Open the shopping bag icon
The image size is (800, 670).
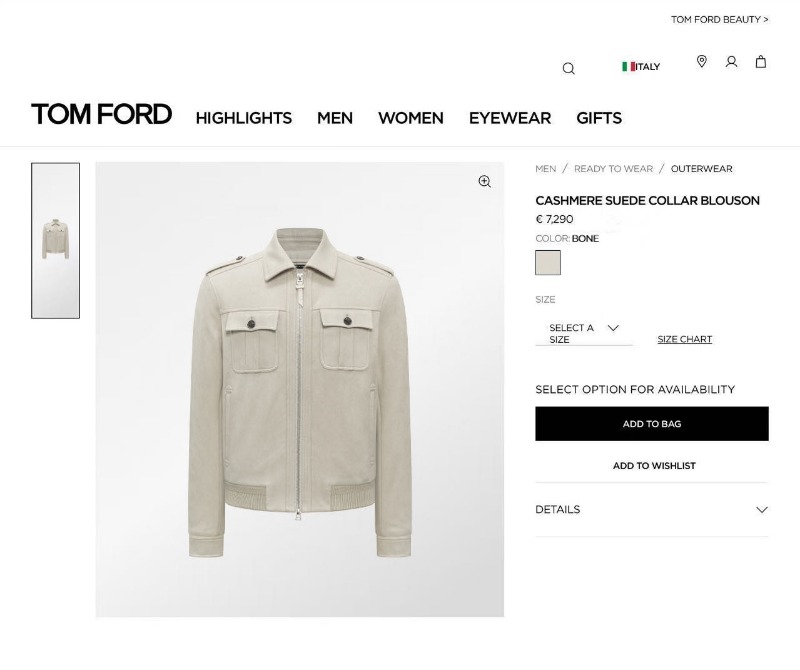tap(761, 62)
